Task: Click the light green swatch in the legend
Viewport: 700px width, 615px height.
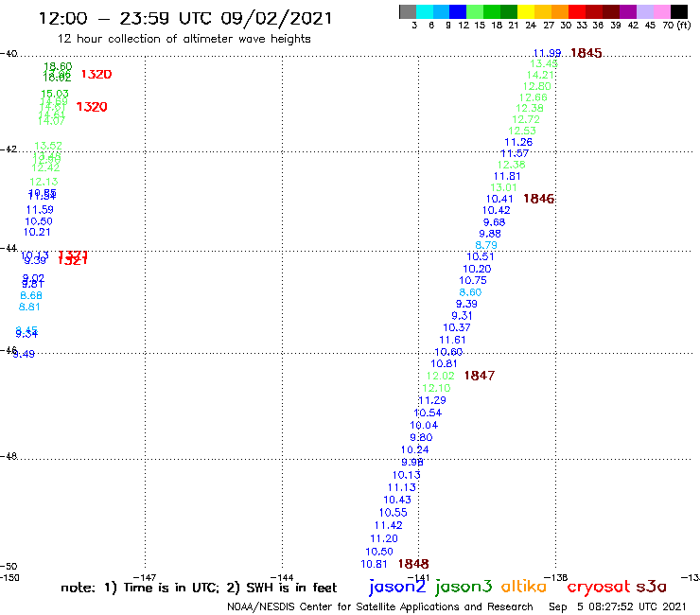Action: pyautogui.click(x=475, y=11)
